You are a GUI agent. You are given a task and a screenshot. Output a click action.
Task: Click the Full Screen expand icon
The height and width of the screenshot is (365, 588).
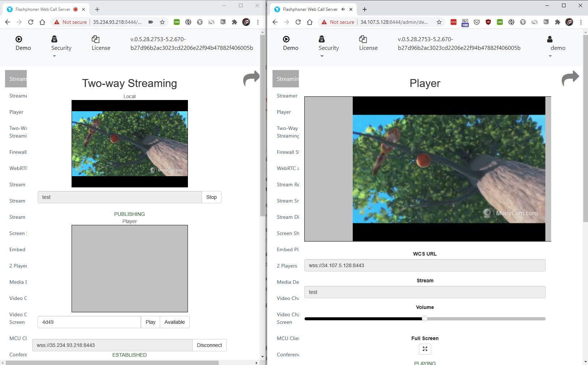(425, 349)
